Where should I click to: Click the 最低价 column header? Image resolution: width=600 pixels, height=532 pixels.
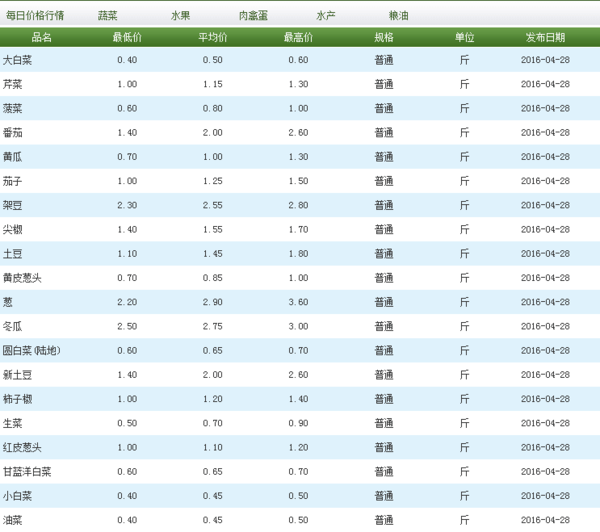127,37
